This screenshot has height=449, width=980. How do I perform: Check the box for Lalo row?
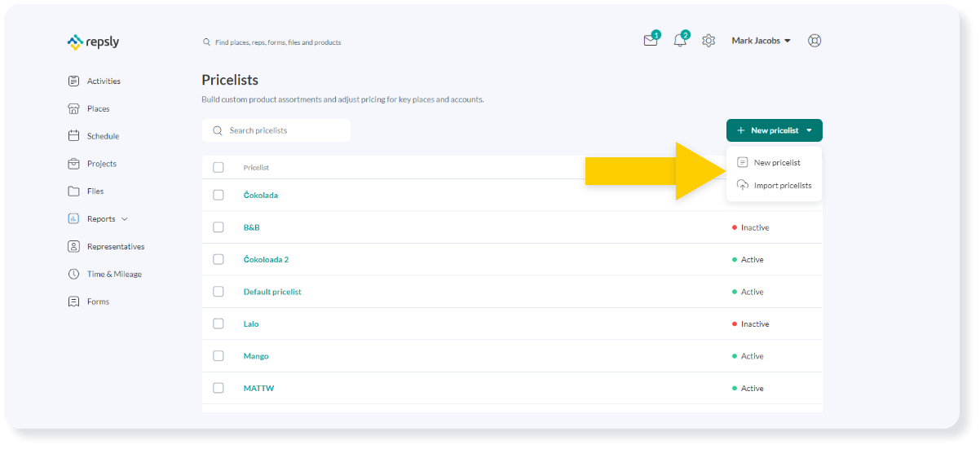[219, 324]
